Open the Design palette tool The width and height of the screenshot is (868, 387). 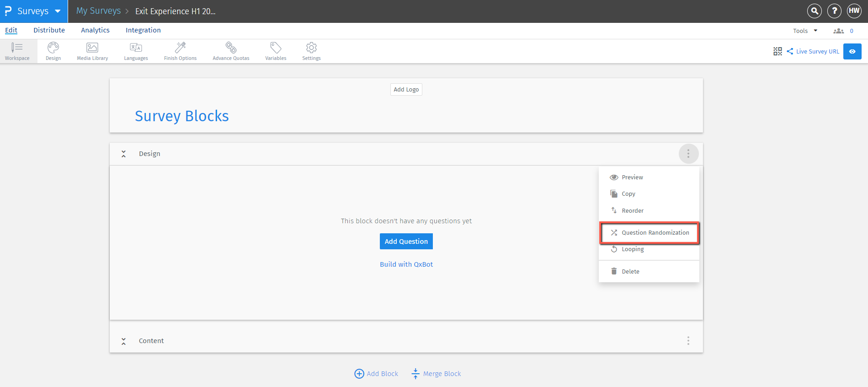[x=53, y=51]
